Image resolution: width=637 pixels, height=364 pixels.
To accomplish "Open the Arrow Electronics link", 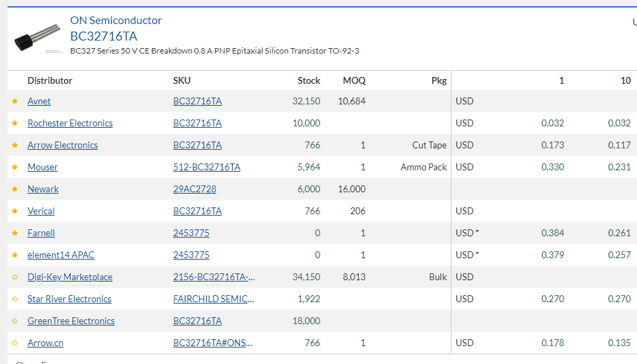I will pyautogui.click(x=63, y=145).
